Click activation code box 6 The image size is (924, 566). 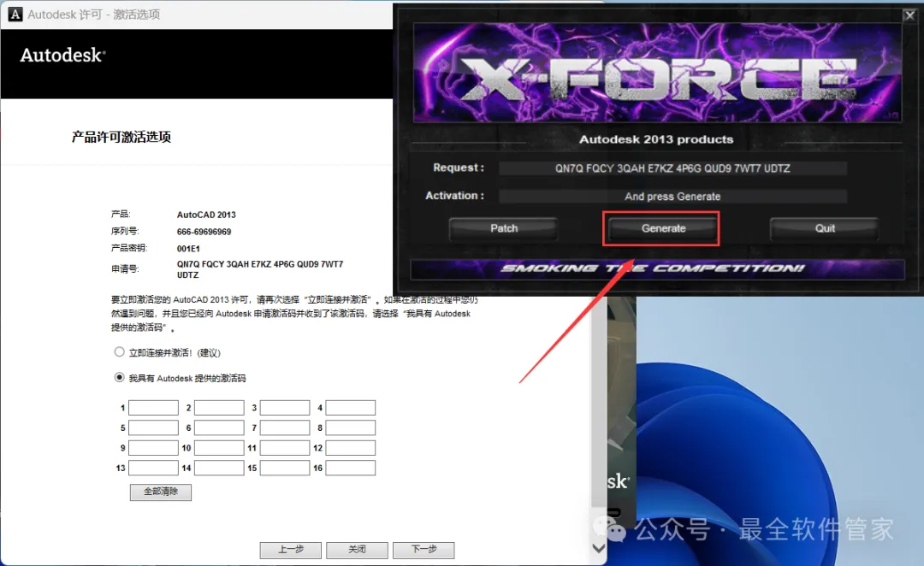pos(219,427)
